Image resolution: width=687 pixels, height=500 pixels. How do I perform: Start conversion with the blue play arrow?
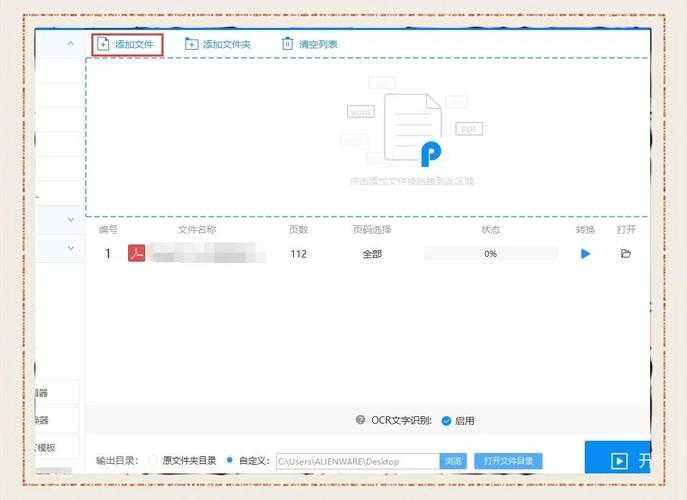click(585, 254)
